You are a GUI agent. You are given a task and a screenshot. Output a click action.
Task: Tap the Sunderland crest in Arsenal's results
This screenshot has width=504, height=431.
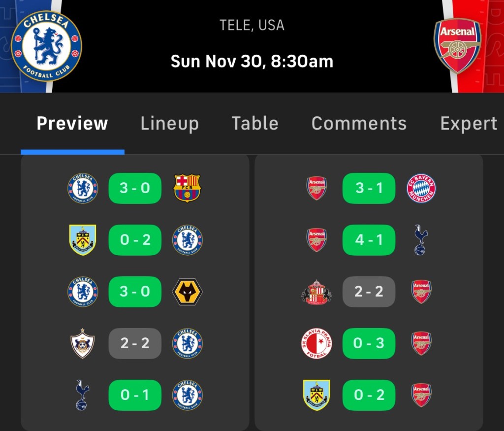(x=316, y=292)
